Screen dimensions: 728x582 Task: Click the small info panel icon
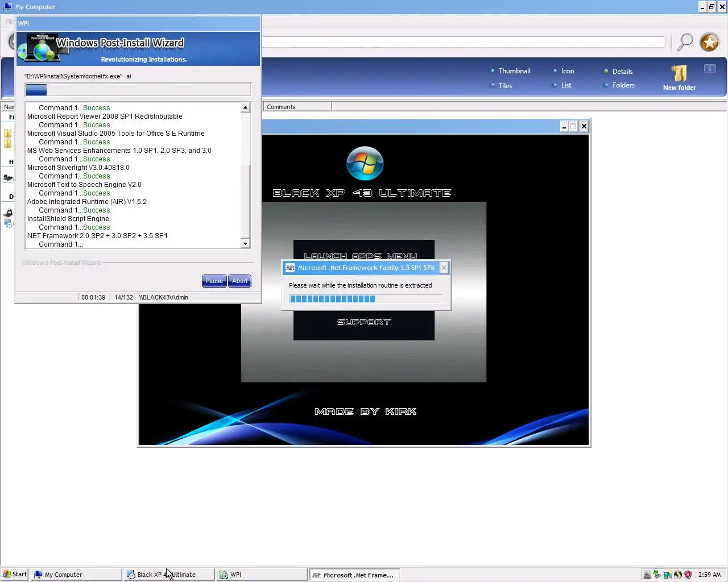coord(710,69)
